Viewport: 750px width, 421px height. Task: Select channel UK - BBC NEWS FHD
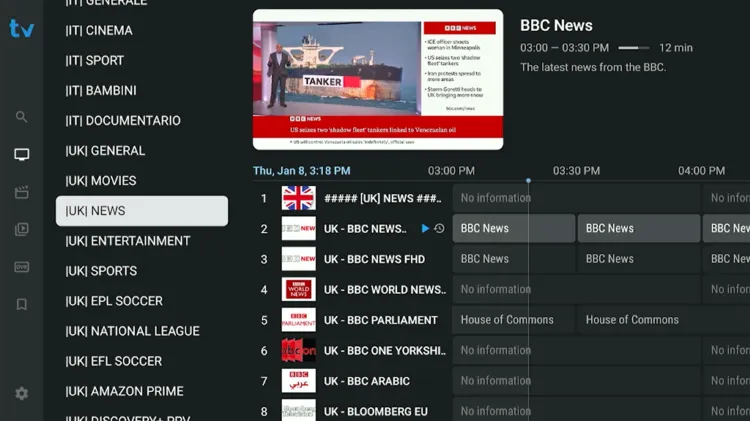[x=374, y=259]
